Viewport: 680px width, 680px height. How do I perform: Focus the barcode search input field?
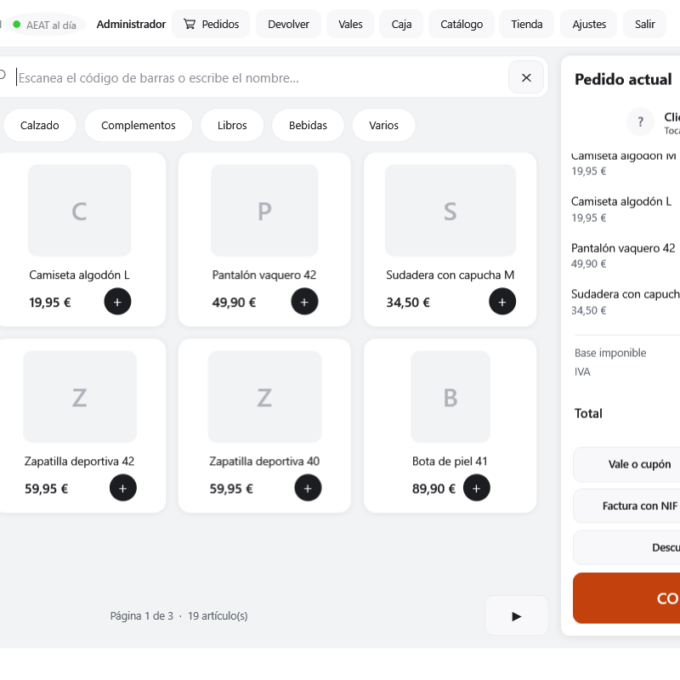[x=260, y=78]
